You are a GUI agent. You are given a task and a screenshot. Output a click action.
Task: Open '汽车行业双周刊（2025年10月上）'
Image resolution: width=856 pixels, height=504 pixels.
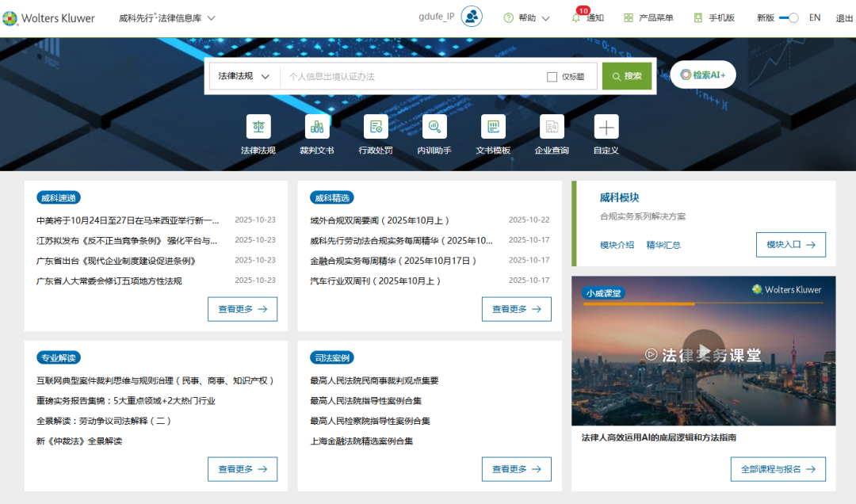pyautogui.click(x=375, y=281)
